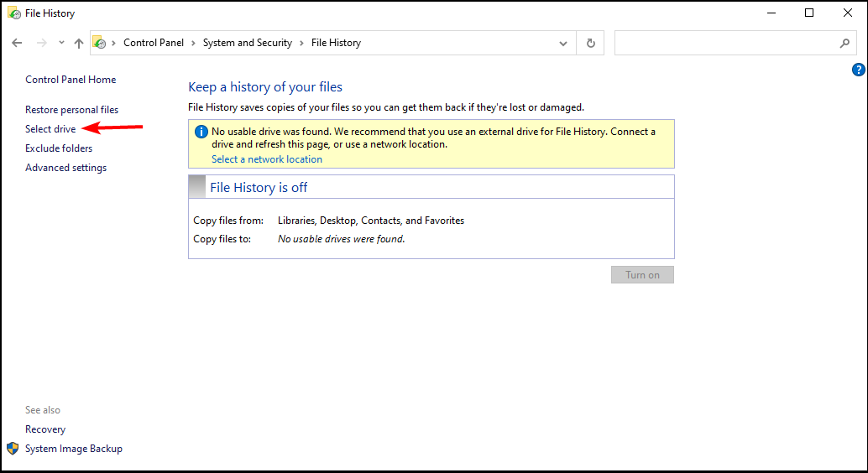Click the Forward arrow navigation button
This screenshot has height=473, width=868.
pyautogui.click(x=41, y=43)
